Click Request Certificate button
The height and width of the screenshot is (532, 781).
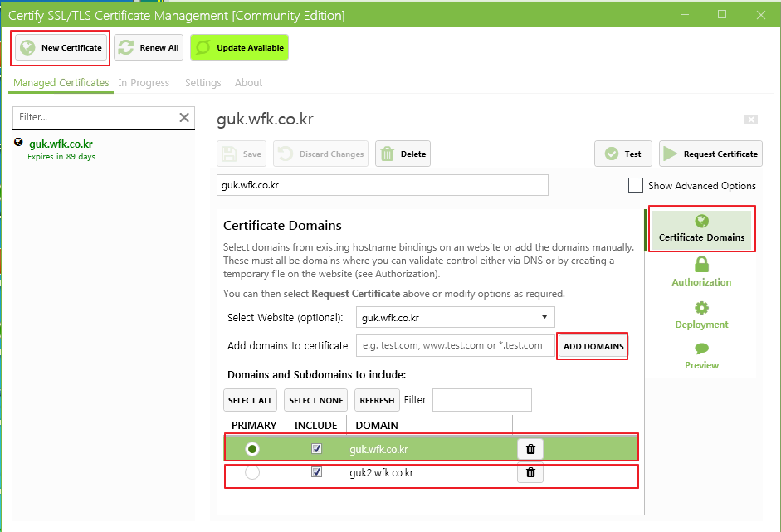tap(710, 154)
